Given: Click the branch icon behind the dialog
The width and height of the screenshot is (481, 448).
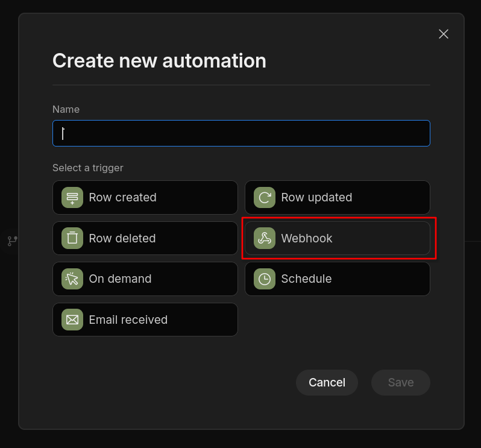Looking at the screenshot, I should 12,241.
